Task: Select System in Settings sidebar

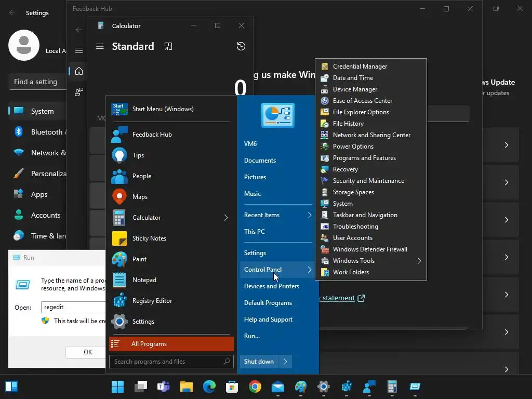Action: click(37, 111)
